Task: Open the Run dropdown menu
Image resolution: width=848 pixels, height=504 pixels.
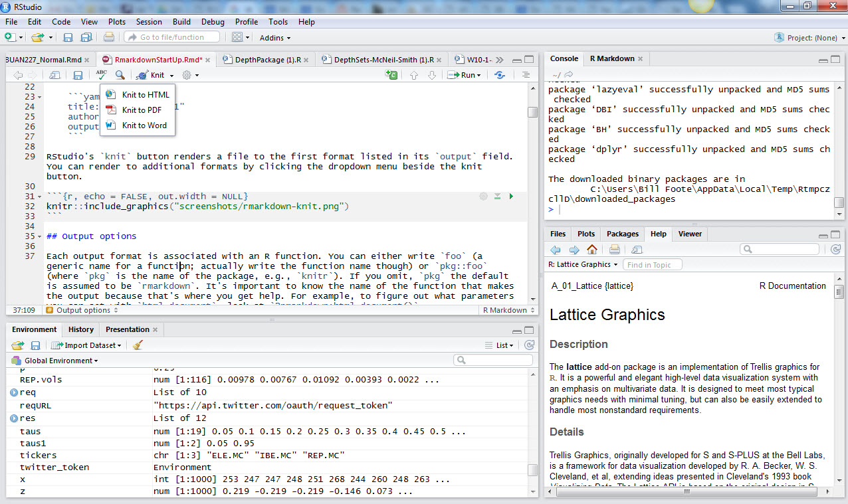Action: click(x=479, y=75)
